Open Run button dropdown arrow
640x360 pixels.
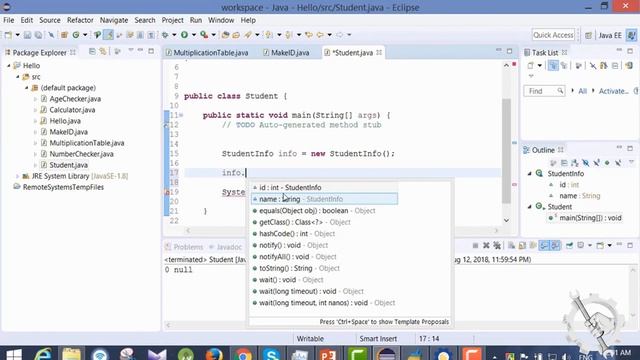pos(194,35)
